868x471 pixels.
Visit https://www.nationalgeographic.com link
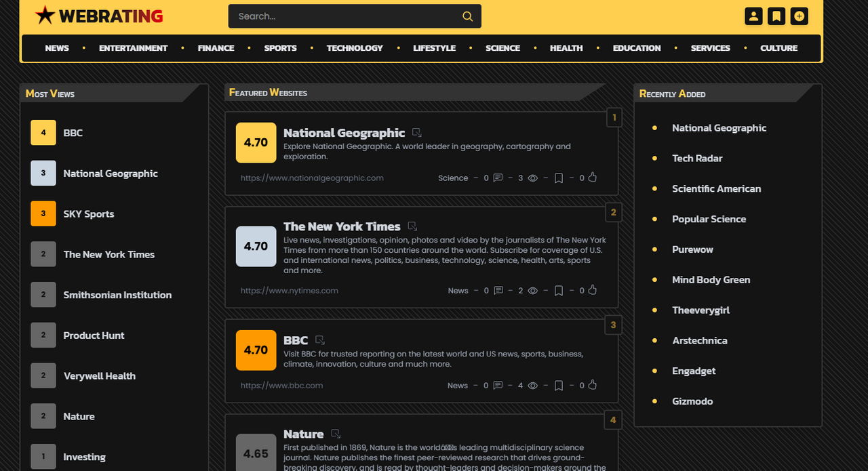click(x=312, y=178)
